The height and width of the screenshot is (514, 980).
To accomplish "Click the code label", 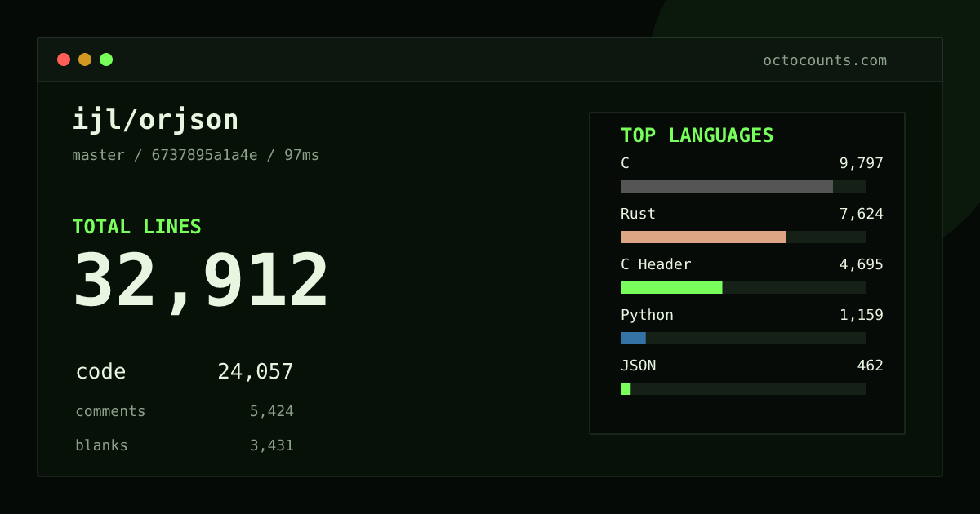I will point(100,372).
